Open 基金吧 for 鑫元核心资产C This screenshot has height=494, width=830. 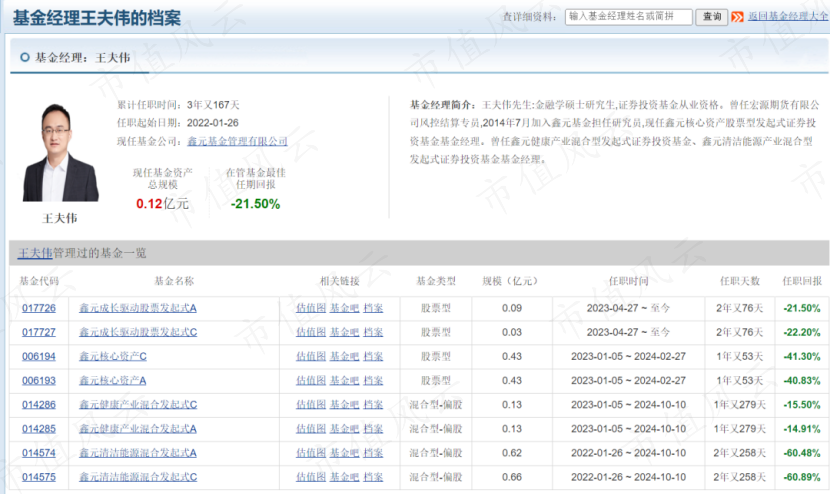pos(345,356)
